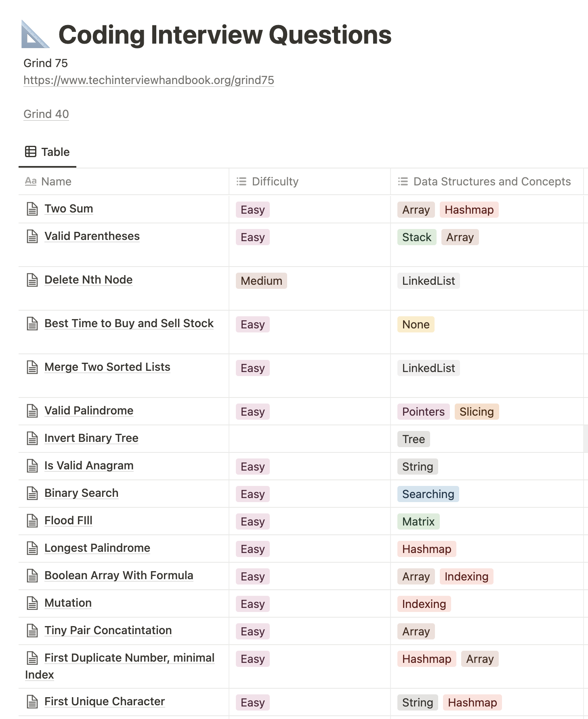Image resolution: width=588 pixels, height=719 pixels.
Task: Click the table view icon in the tab
Action: coord(31,151)
